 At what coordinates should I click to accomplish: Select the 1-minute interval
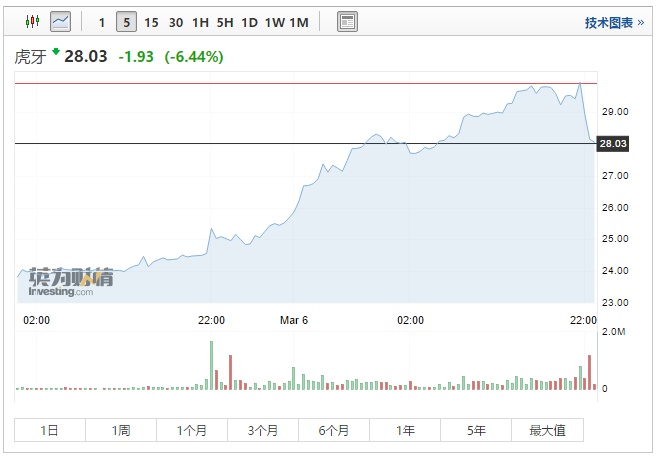101,22
